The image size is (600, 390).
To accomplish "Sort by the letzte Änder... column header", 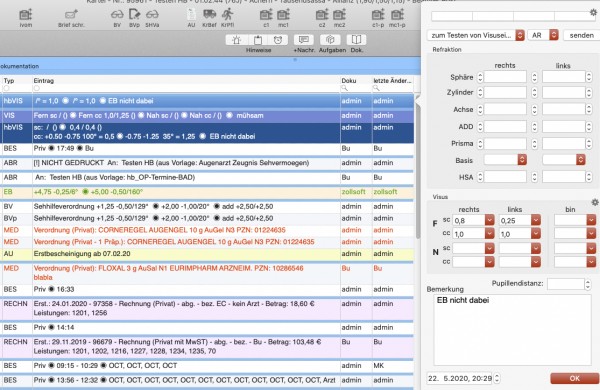I will 393,81.
